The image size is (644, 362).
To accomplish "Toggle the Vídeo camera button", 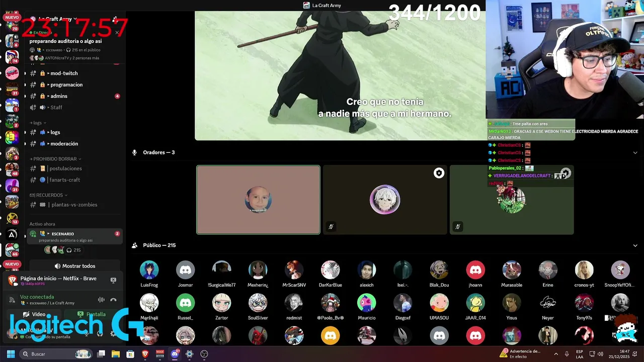I will click(x=34, y=314).
